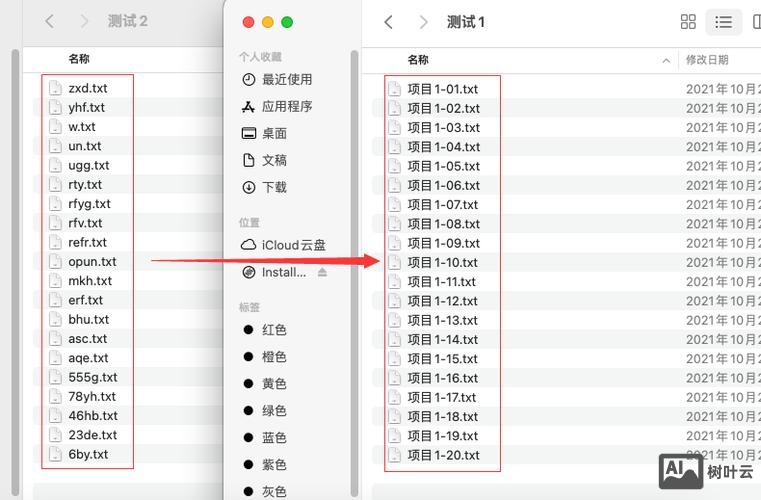Open 下载 in the sidebar
761x500 pixels.
(265, 187)
